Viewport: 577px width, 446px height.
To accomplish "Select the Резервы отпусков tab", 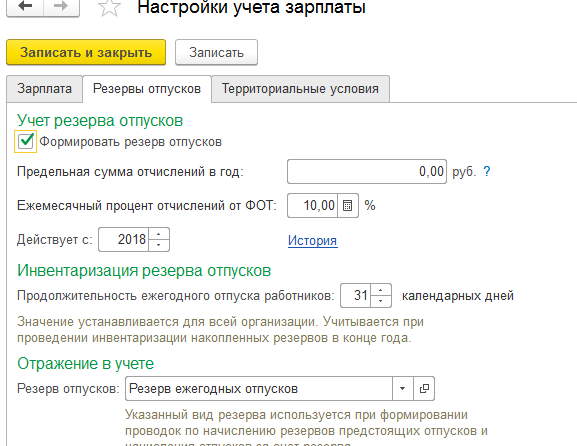I will click(x=147, y=89).
